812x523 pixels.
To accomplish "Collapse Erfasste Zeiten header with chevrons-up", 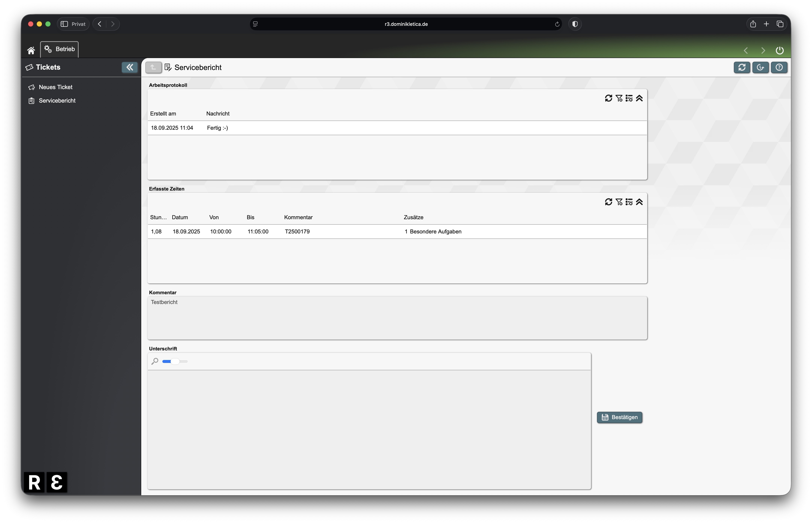I will [x=639, y=202].
